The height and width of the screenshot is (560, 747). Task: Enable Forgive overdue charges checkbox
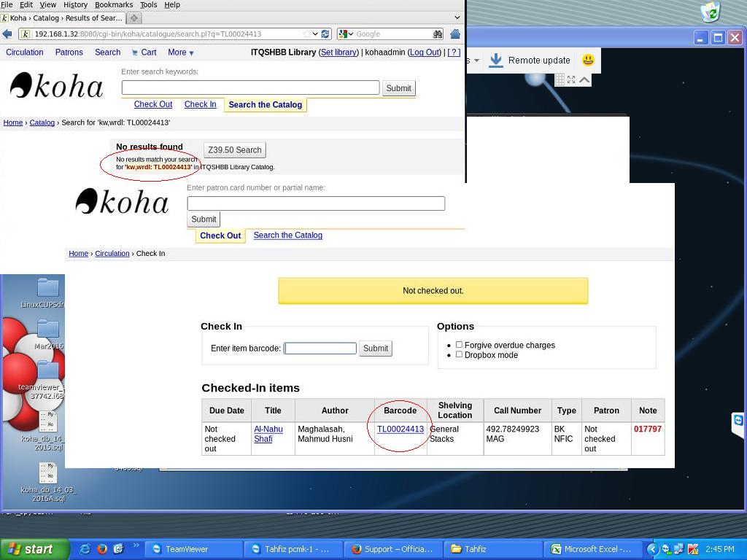[459, 345]
